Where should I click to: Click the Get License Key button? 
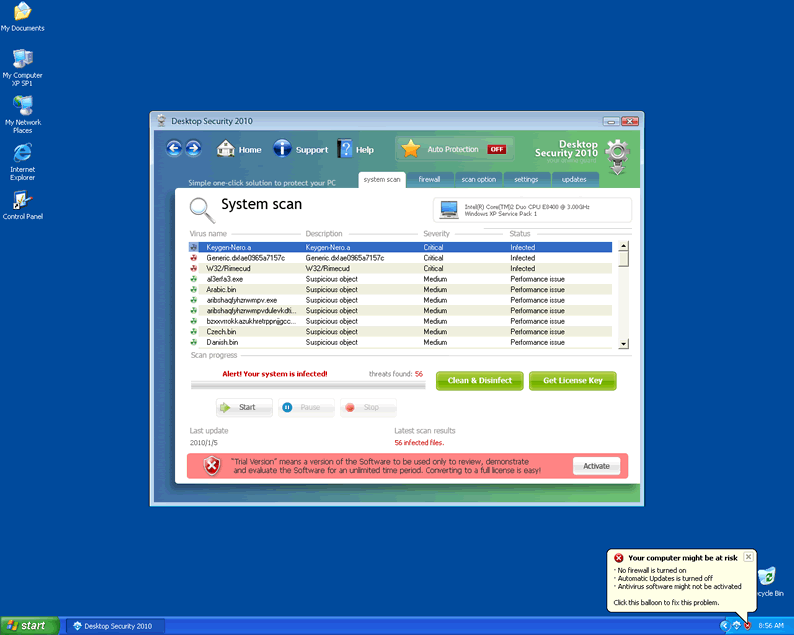pos(572,381)
